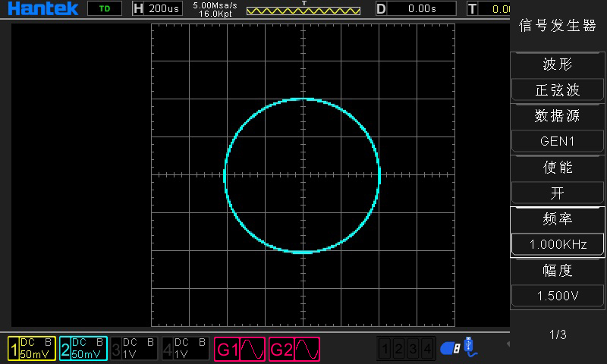Image resolution: width=607 pixels, height=364 pixels.
Task: Change the 数据源 GEN1 data source
Action: coord(558,141)
